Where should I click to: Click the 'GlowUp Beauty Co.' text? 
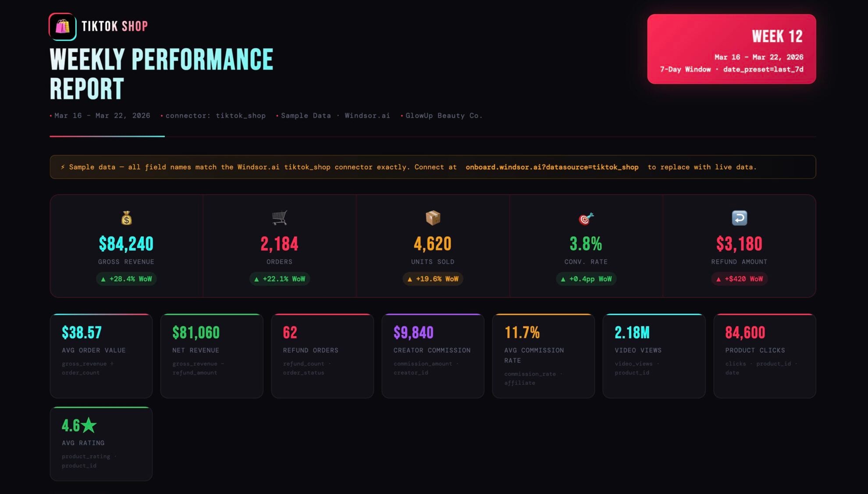point(444,116)
